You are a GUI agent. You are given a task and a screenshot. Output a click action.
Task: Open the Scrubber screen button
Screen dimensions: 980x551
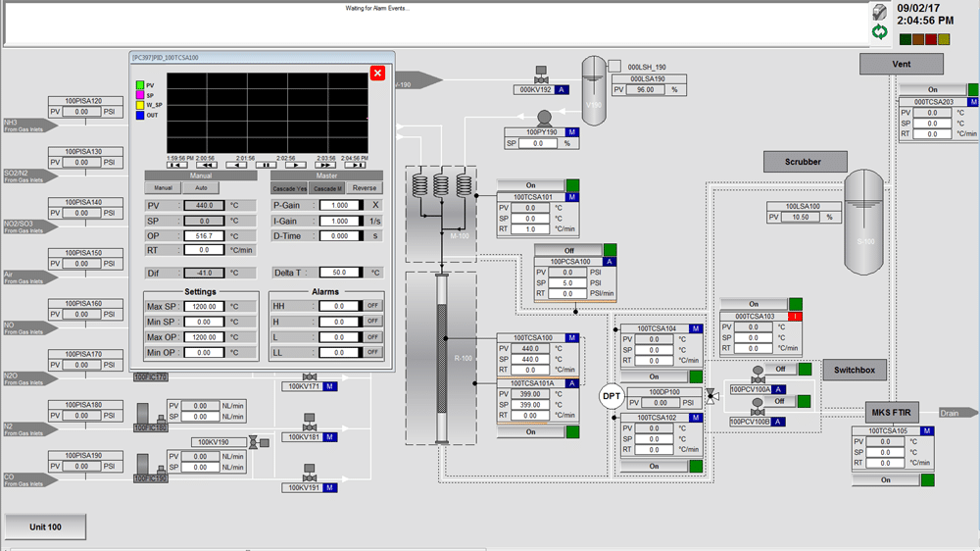[x=805, y=162]
